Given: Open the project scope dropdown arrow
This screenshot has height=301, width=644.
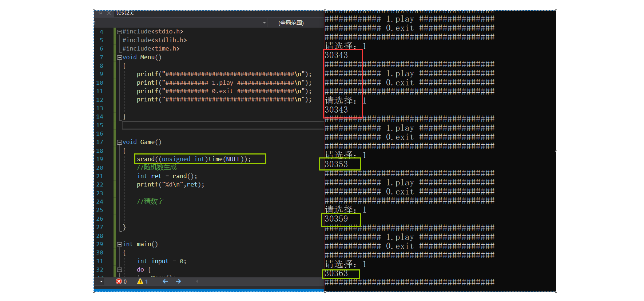Looking at the screenshot, I should pyautogui.click(x=265, y=23).
